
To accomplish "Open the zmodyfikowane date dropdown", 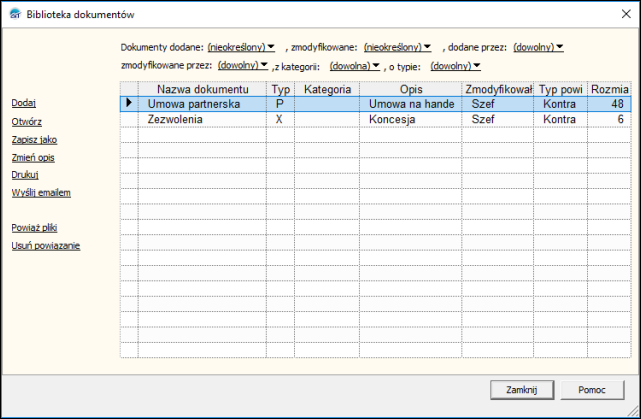I will (x=397, y=47).
